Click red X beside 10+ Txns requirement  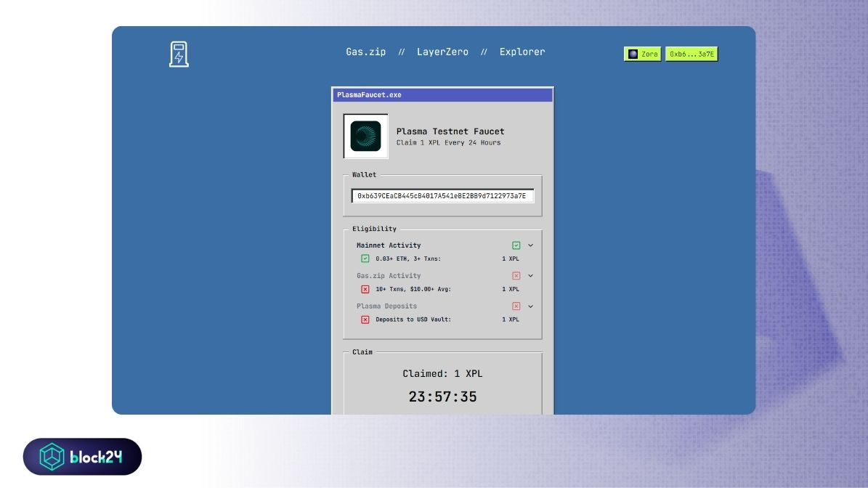(x=365, y=289)
